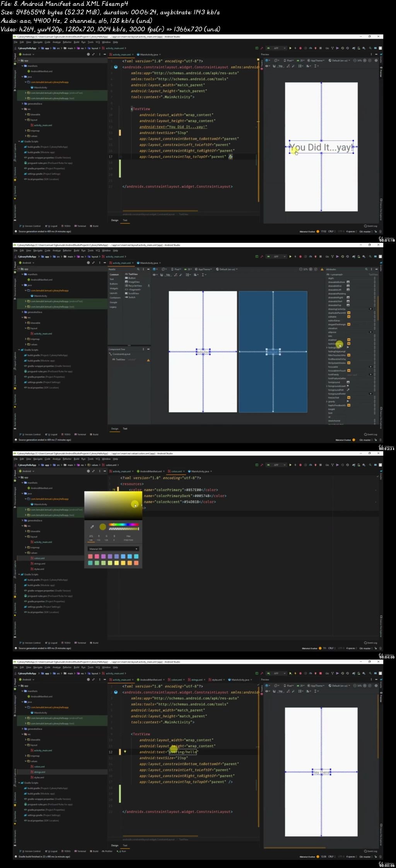
Task: Open Event Log in the third frame's status bar
Action: click(370, 643)
